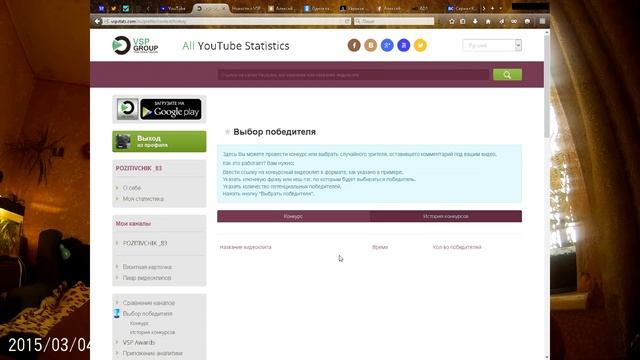This screenshot has width=640, height=360.
Task: Go to the browser home icon
Action: (x=488, y=21)
